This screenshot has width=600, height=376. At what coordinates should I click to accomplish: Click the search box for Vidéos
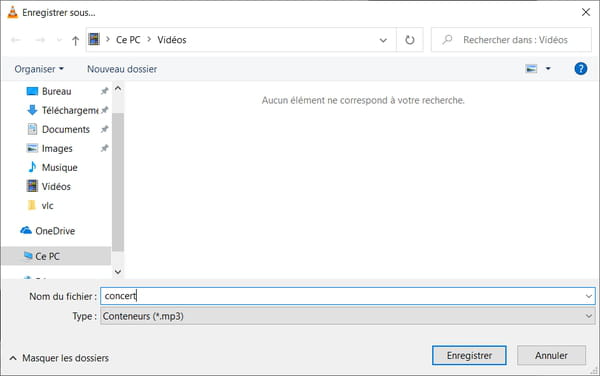pos(511,40)
